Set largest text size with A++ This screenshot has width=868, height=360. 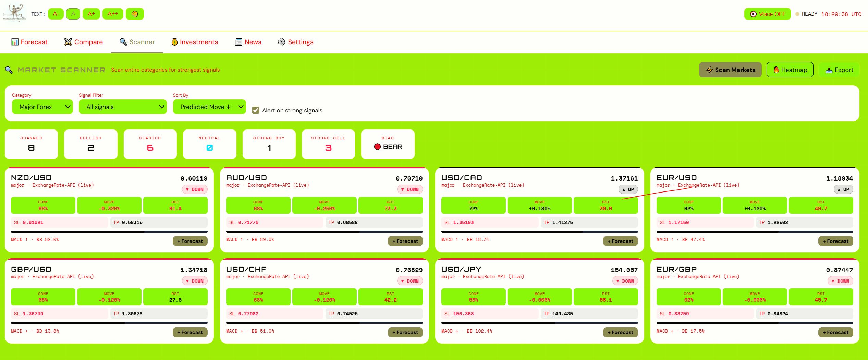[113, 14]
